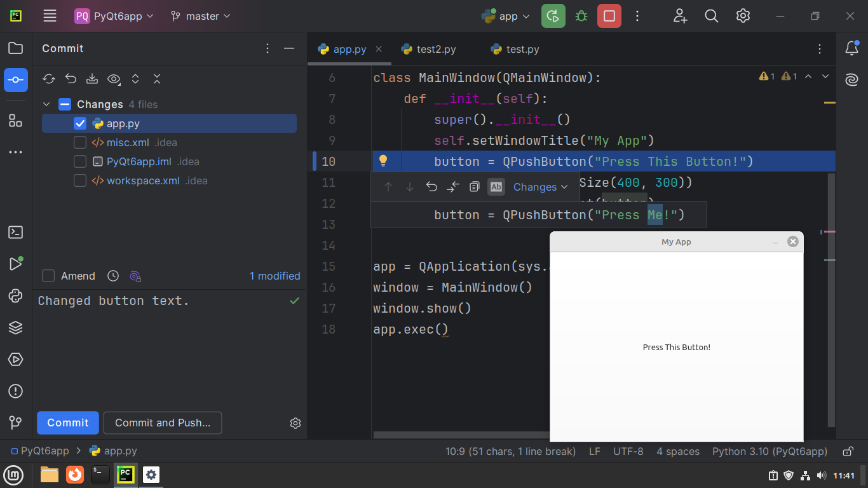Open the main hamburger menu
Viewport: 868px width, 488px height.
point(50,17)
